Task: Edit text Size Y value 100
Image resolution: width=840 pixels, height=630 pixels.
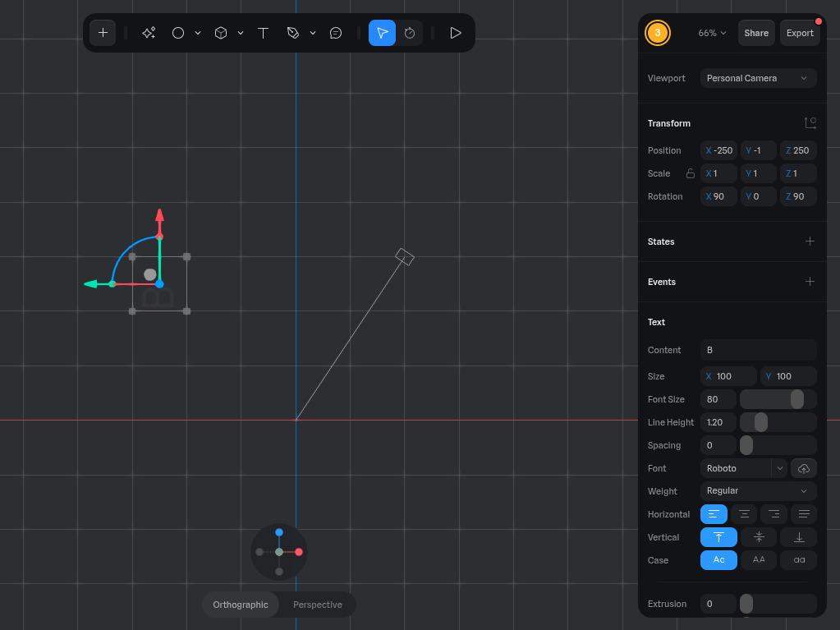Action: point(788,376)
